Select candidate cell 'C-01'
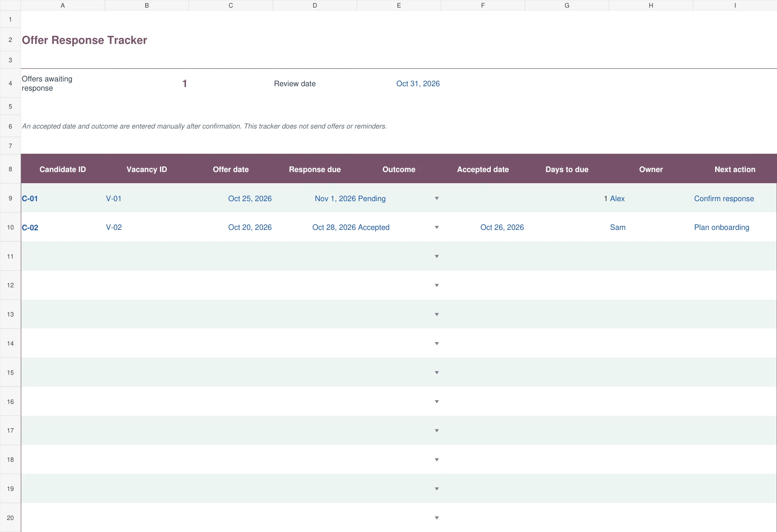The width and height of the screenshot is (777, 532). click(x=63, y=198)
